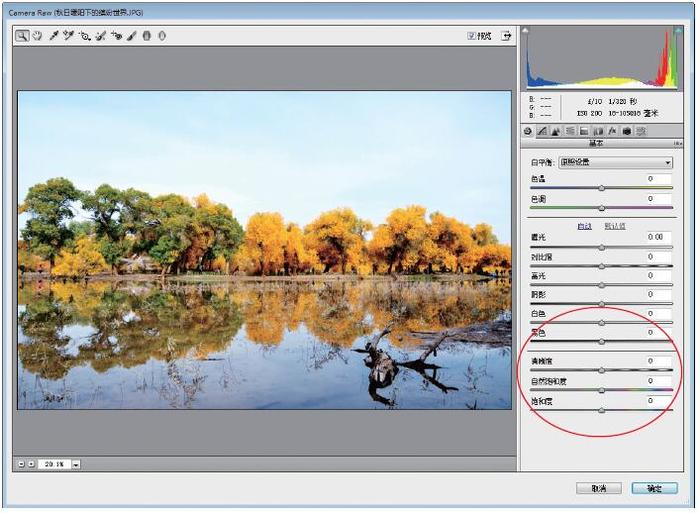Image resolution: width=700 pixels, height=513 pixels.
Task: Select the Graduated Filter tool
Action: (147, 36)
